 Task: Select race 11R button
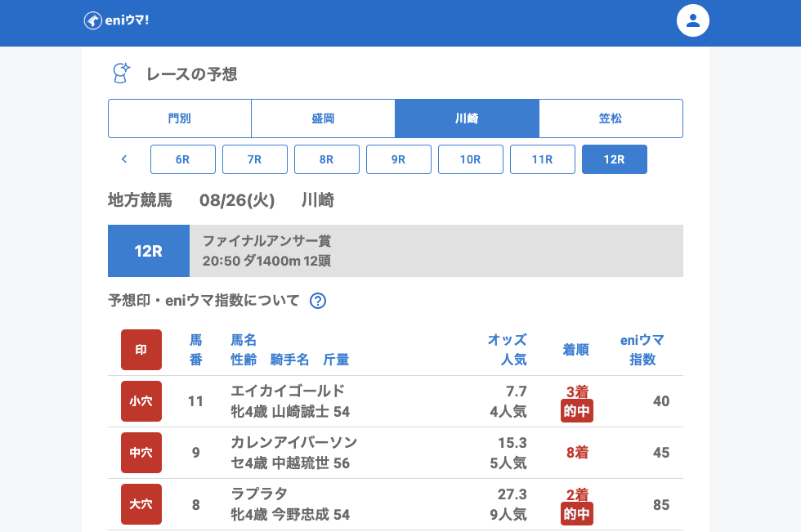pos(543,159)
